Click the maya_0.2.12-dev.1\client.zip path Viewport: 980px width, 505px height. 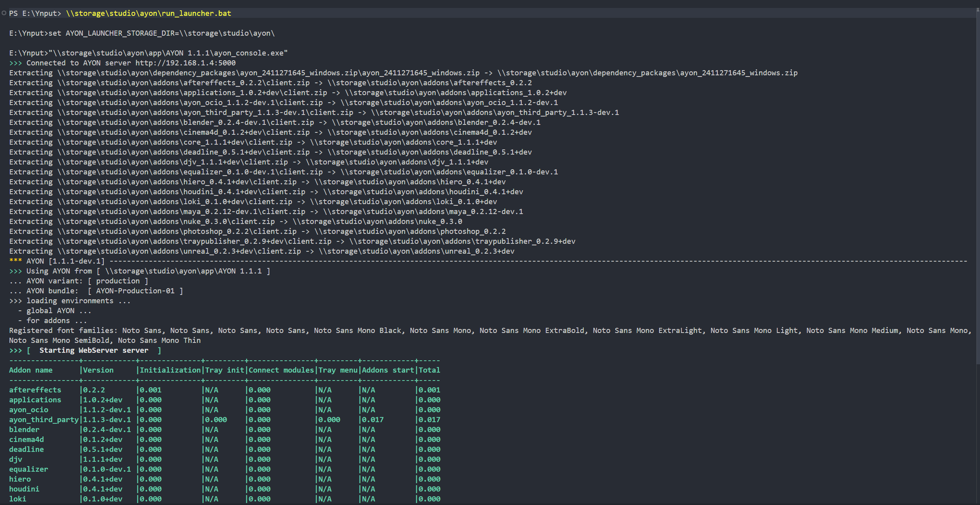(x=181, y=211)
